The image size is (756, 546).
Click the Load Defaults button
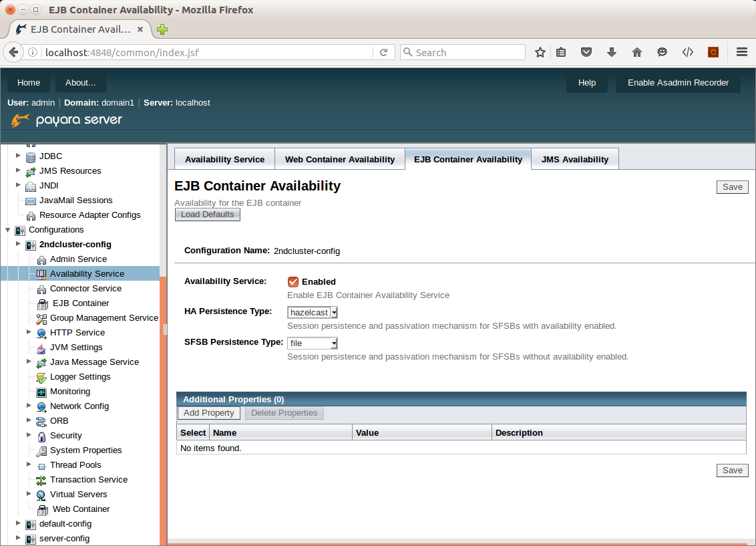coord(207,215)
